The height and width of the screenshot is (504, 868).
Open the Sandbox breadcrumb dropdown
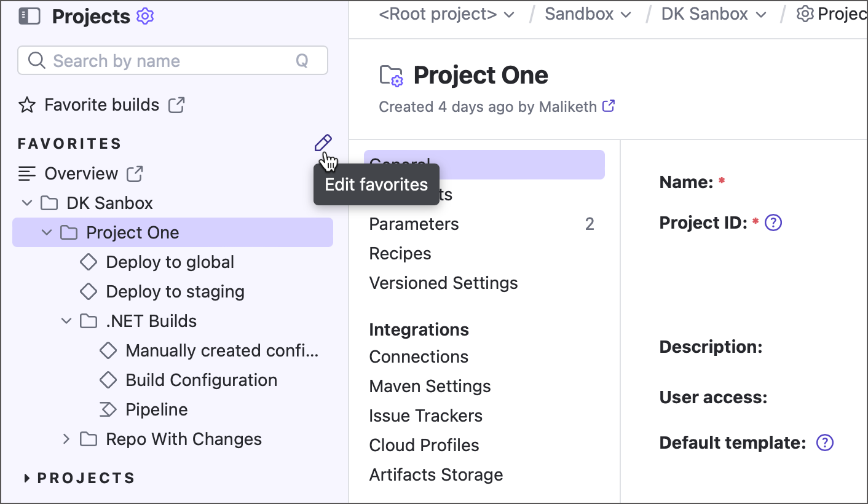626,15
